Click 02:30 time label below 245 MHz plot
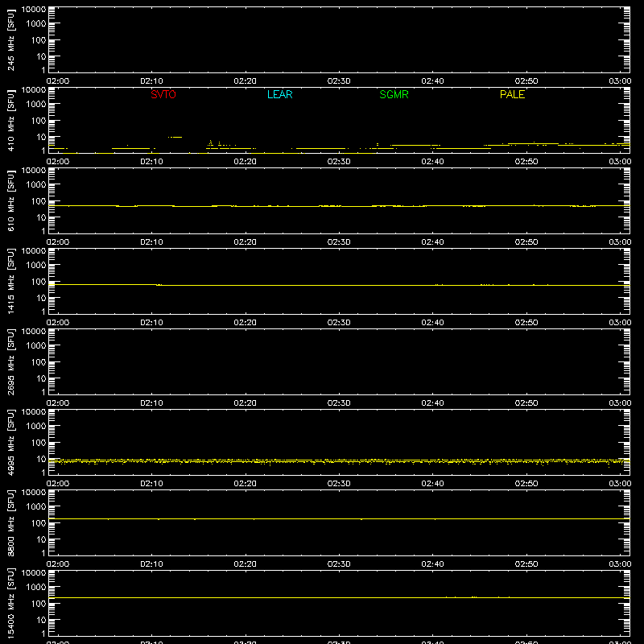The image size is (644, 644). [x=339, y=81]
